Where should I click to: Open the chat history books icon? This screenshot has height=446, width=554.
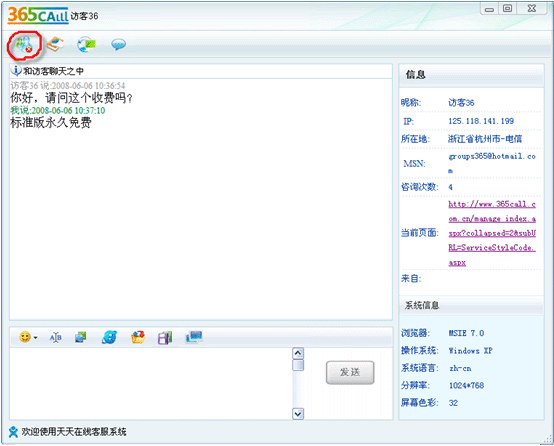(x=55, y=44)
